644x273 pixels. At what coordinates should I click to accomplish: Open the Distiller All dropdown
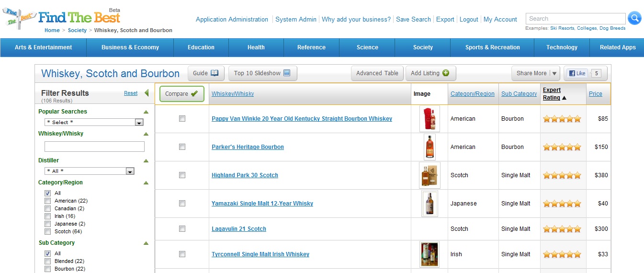tap(89, 171)
